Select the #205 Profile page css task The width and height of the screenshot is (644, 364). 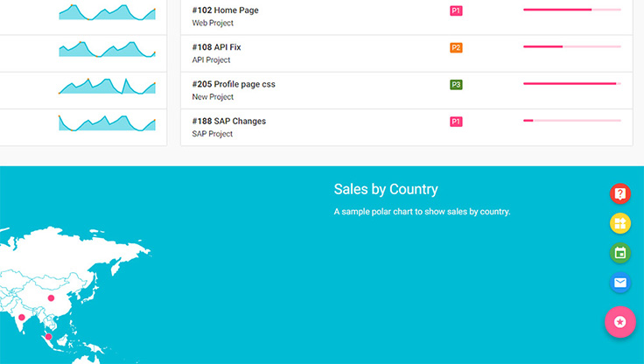234,84
